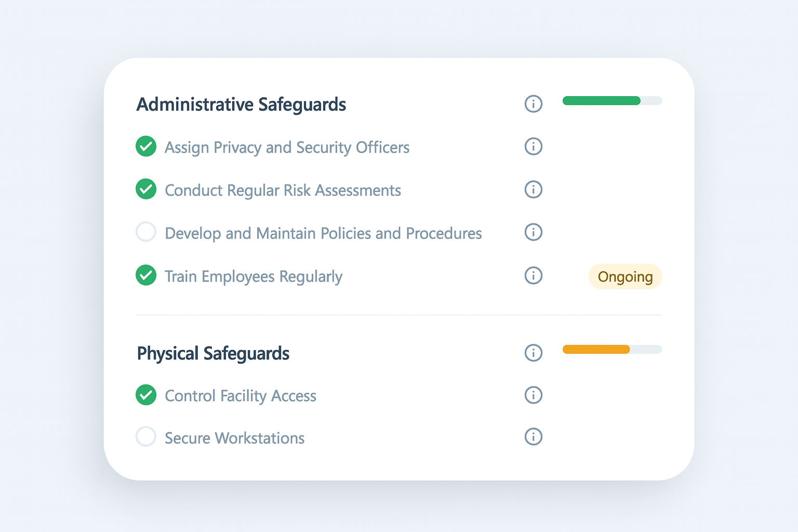The image size is (798, 532).
Task: View details on Secure Workstations
Action: [x=533, y=436]
